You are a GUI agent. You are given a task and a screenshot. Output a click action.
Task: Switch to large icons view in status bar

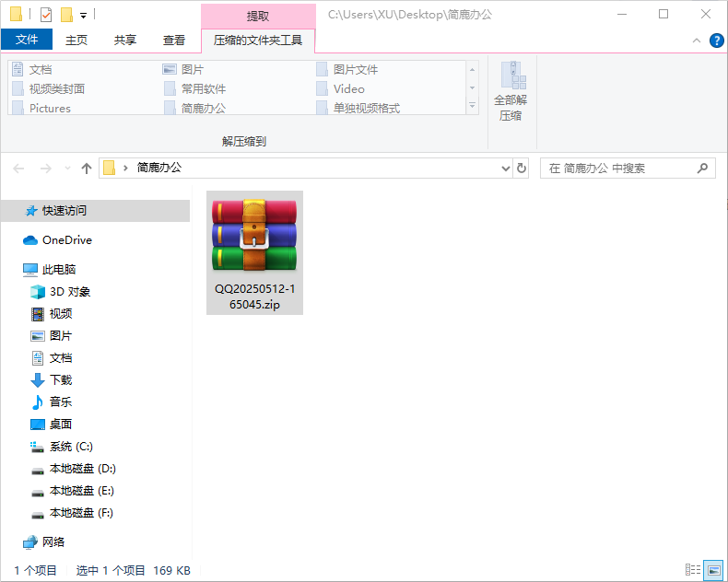coord(713,569)
